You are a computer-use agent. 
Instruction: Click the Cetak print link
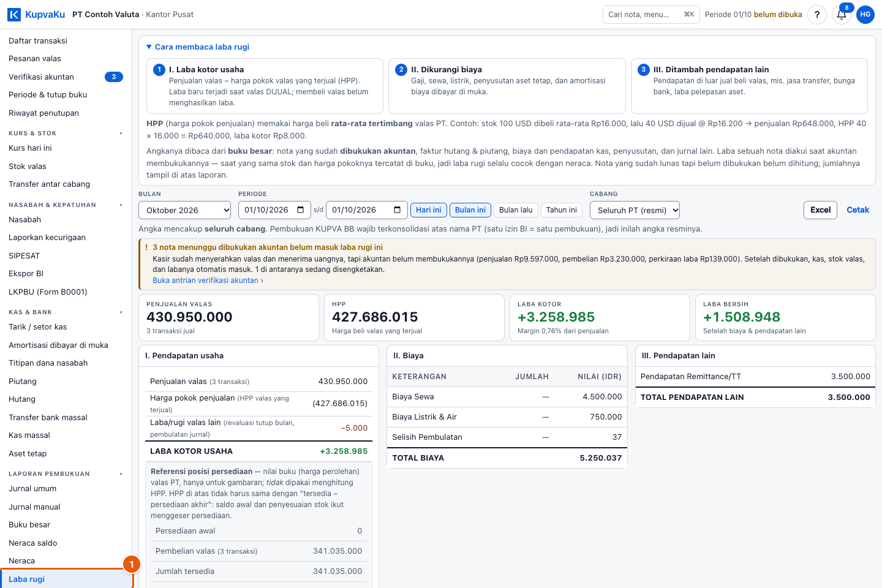pyautogui.click(x=858, y=210)
